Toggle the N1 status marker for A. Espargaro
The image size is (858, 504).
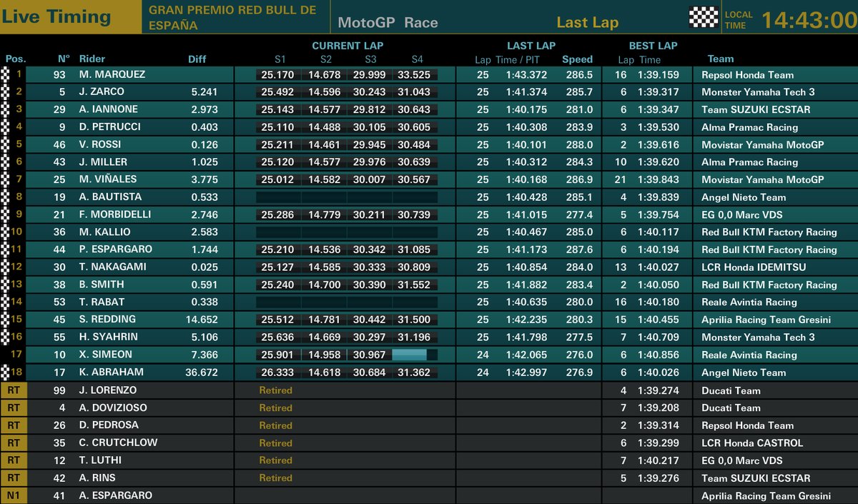[x=12, y=495]
